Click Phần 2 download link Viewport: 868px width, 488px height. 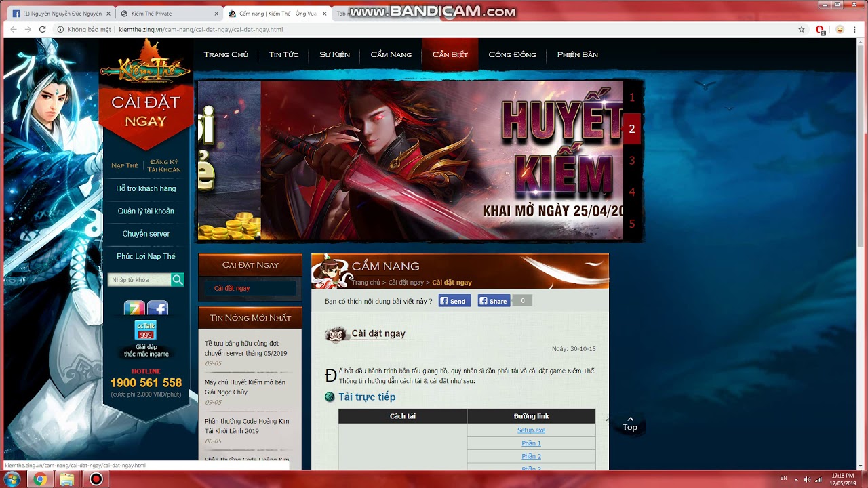(531, 456)
